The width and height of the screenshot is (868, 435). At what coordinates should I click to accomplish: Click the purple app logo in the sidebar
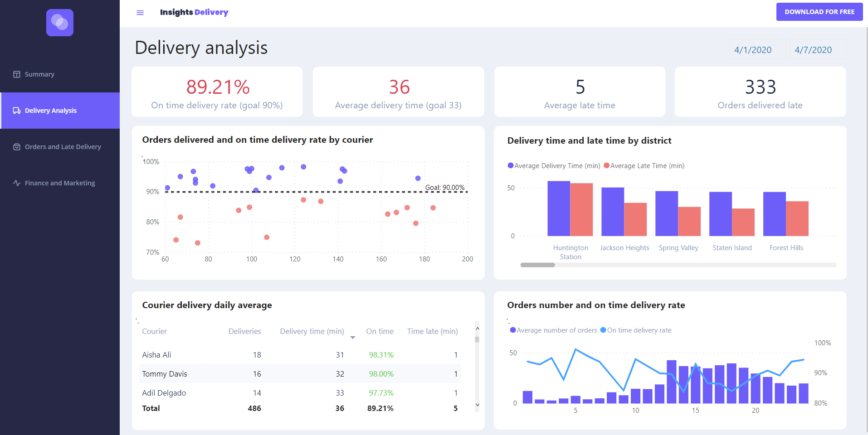(59, 22)
